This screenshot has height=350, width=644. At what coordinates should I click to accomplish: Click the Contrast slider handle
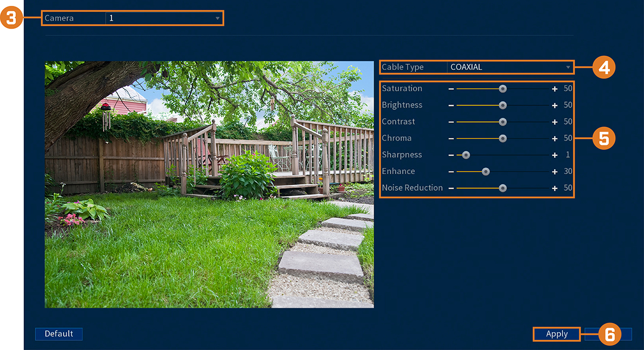click(x=503, y=122)
